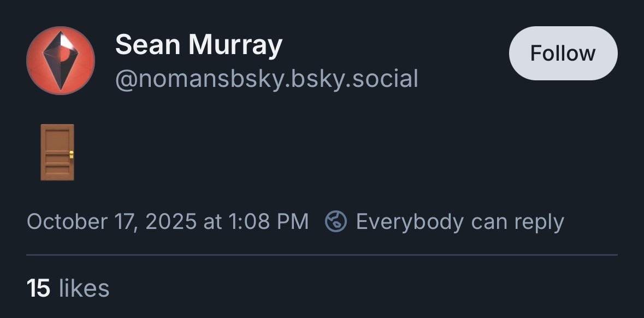Open the Sean Murray display name link
644x318 pixels.
point(198,45)
